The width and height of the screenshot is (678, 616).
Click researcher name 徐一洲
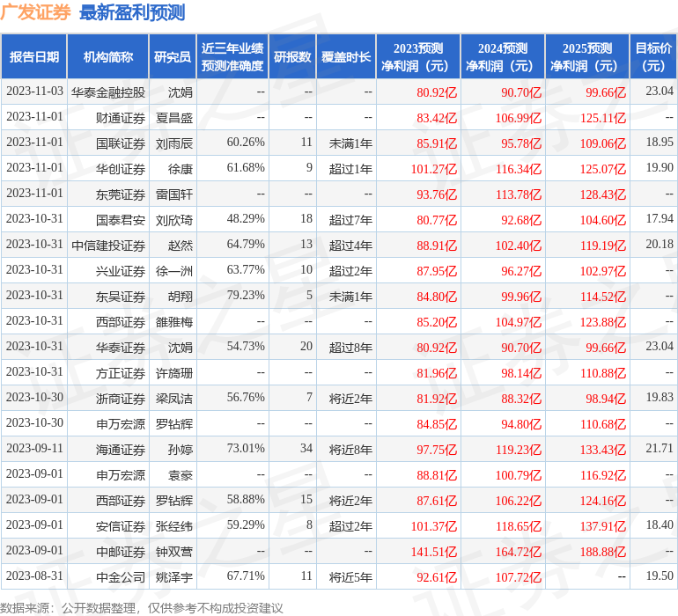pyautogui.click(x=174, y=271)
